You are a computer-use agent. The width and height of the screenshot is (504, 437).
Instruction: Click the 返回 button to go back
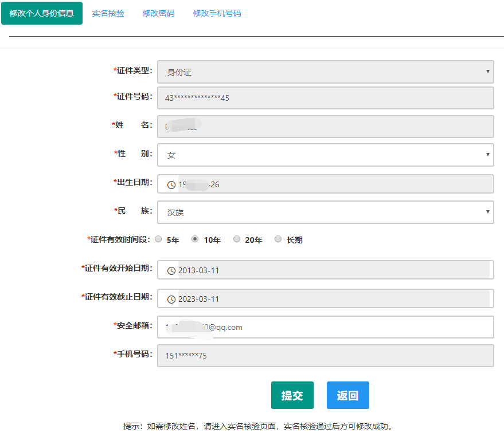click(347, 395)
